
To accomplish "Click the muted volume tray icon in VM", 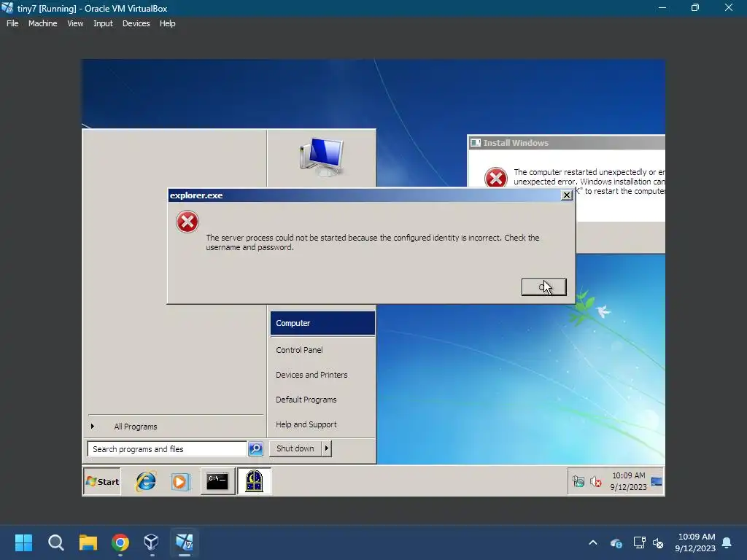I will pyautogui.click(x=595, y=482).
